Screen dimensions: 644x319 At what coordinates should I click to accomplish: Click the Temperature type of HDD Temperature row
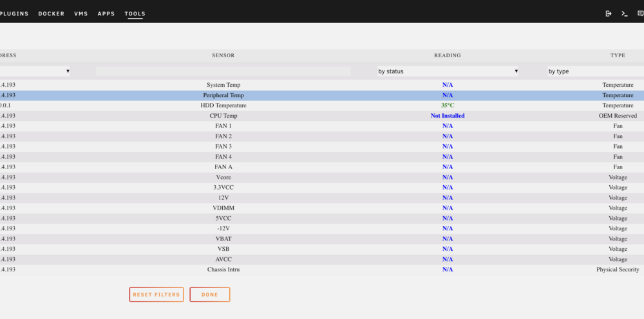[x=618, y=105]
